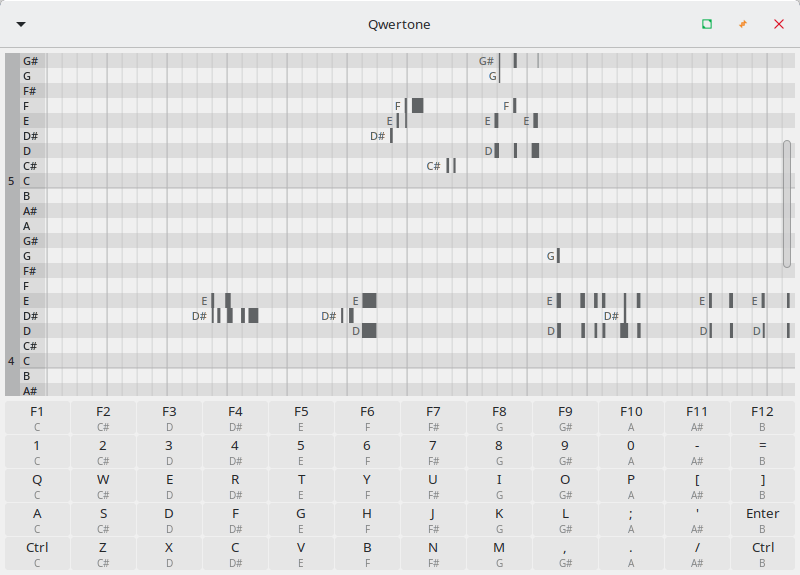Image resolution: width=800 pixels, height=575 pixels.
Task: Click the orange pin window icon
Action: point(743,24)
